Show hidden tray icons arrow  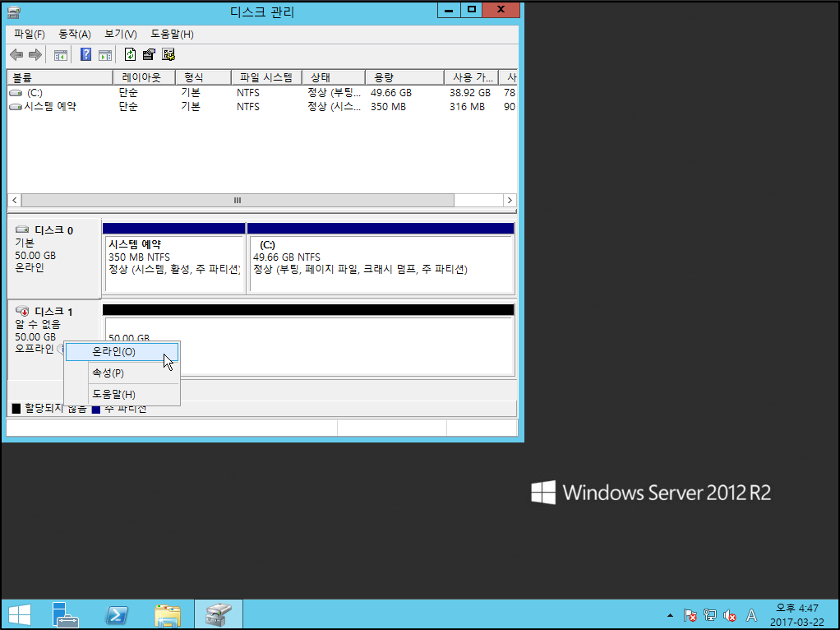(x=670, y=615)
